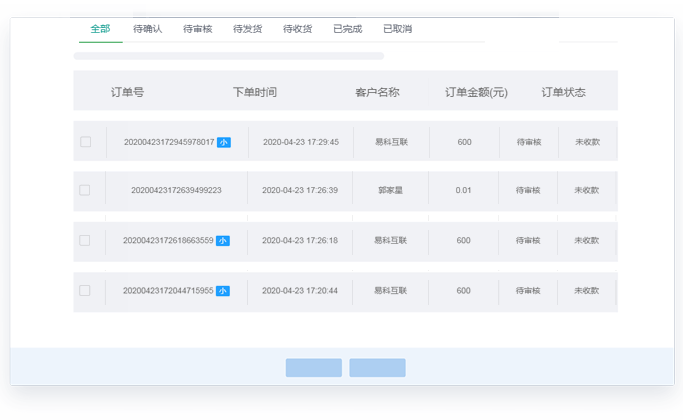
Task: Click customer name 郭家星 in second row
Action: (390, 190)
